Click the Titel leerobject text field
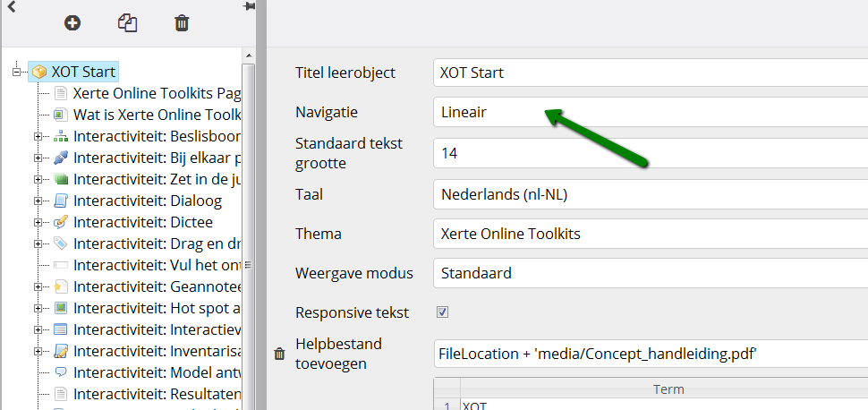 (651, 73)
